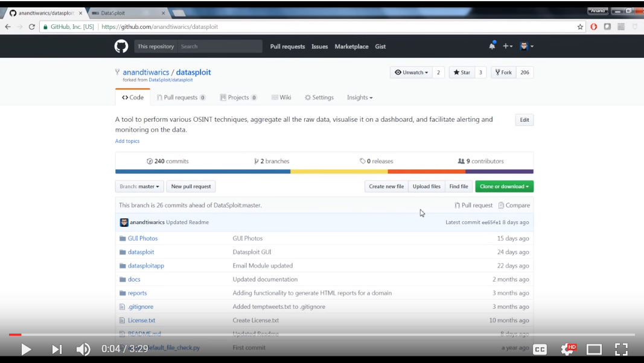Screen dimensions: 644x363
Task: Open Issues in top navigation
Action: click(x=319, y=47)
